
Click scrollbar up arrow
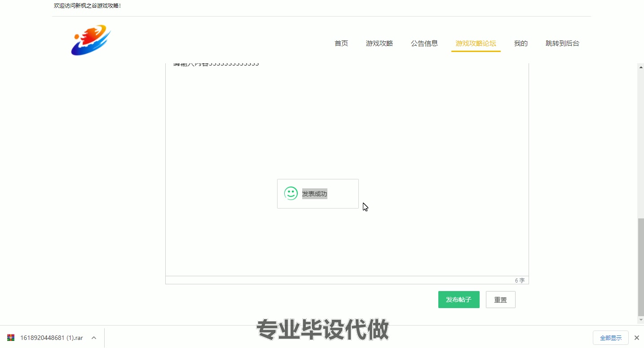pos(641,67)
